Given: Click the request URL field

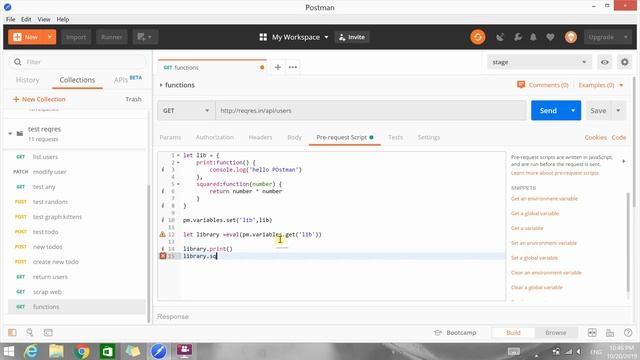Looking at the screenshot, I should coord(370,111).
